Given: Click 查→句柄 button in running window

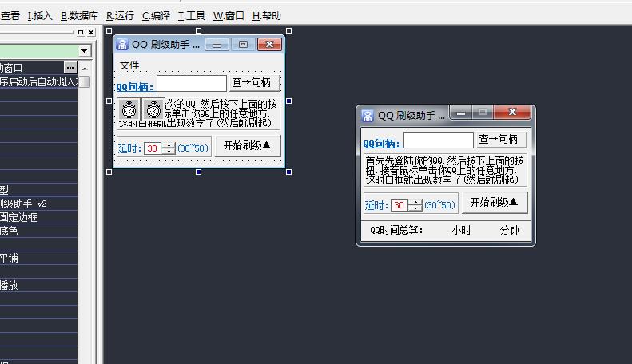Looking at the screenshot, I should 501,140.
